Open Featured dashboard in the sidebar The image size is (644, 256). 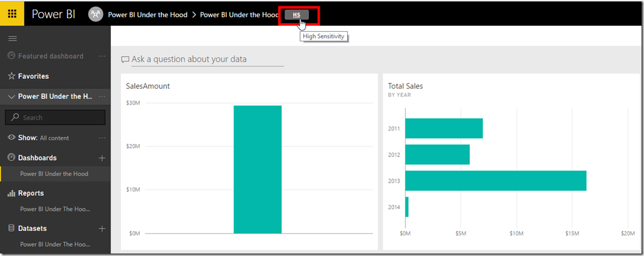pos(51,56)
